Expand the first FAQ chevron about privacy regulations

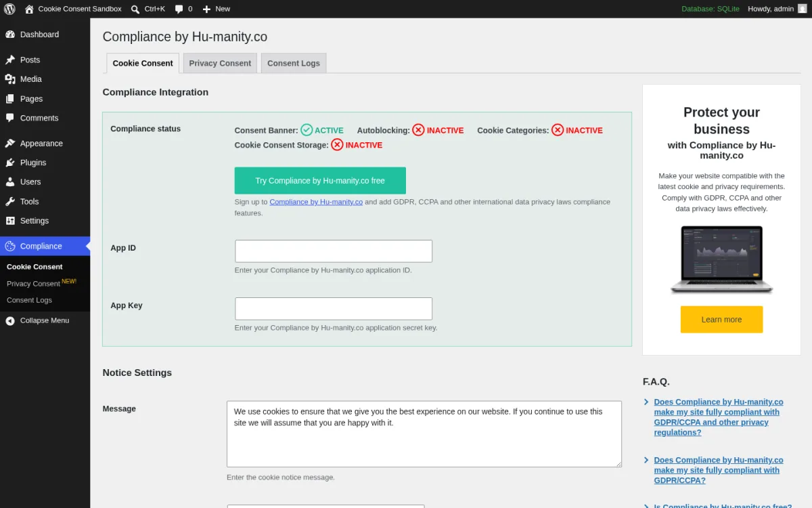point(647,402)
